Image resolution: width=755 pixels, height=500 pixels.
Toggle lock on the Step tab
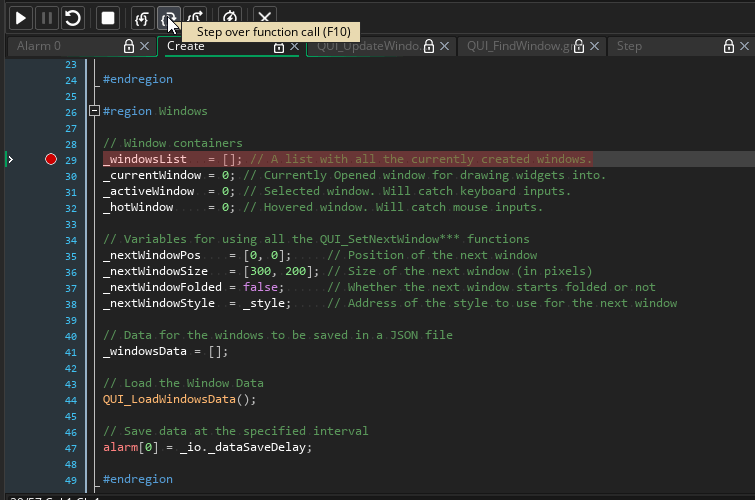(x=729, y=47)
